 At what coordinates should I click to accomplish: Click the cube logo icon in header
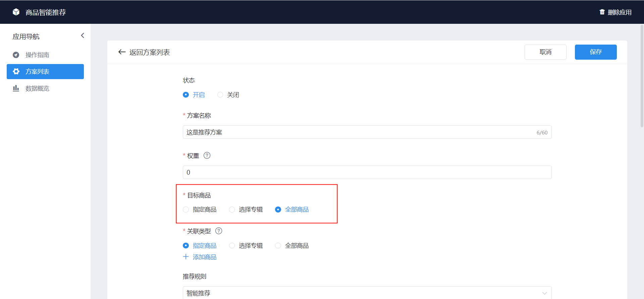click(x=16, y=12)
